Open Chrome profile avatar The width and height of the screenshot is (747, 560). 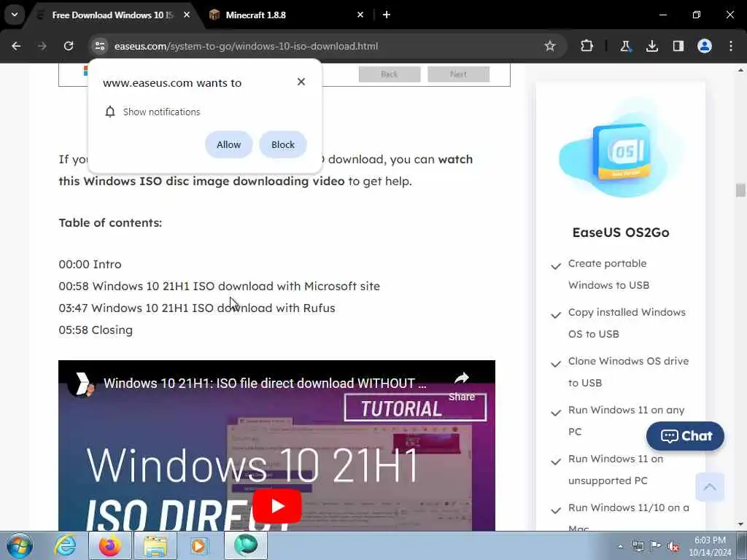(x=705, y=46)
